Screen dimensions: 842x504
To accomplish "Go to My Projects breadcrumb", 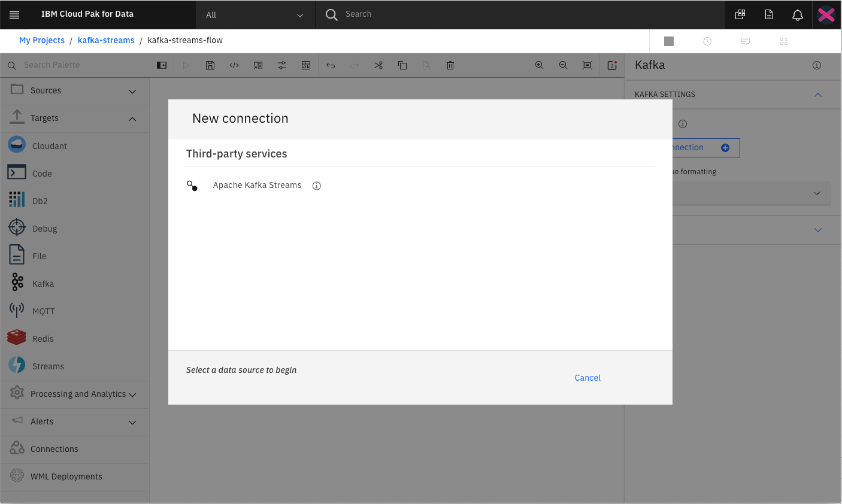I will click(x=42, y=40).
